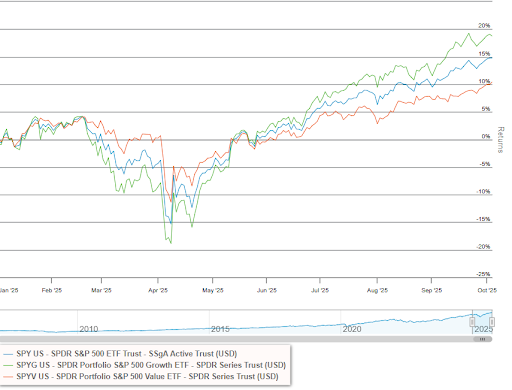
Task: Click the 2010 label in the navigator
Action: pyautogui.click(x=89, y=329)
